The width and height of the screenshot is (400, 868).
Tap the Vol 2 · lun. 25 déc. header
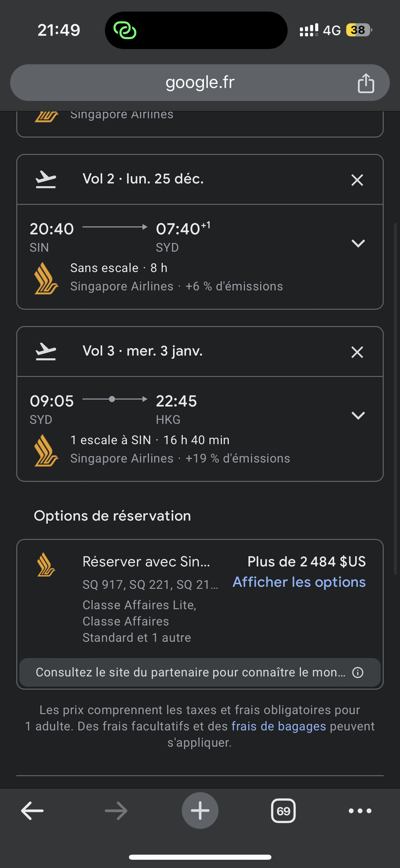point(143,179)
